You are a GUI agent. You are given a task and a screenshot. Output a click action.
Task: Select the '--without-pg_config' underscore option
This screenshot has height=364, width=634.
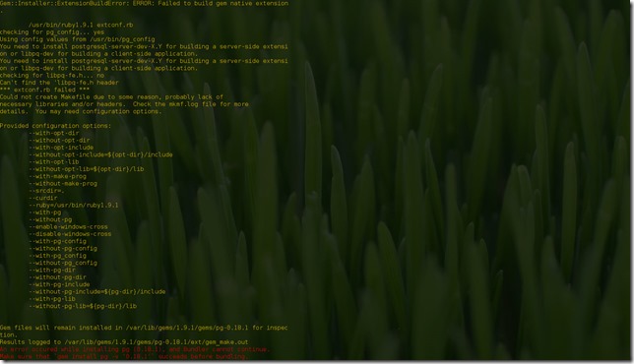click(x=63, y=263)
